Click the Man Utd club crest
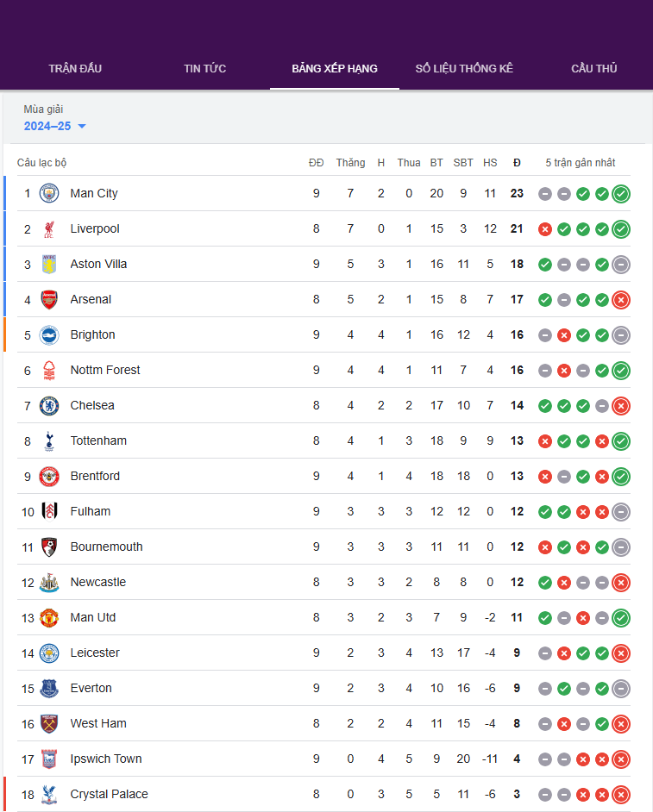Viewport: 653px width, 812px height. click(x=49, y=618)
